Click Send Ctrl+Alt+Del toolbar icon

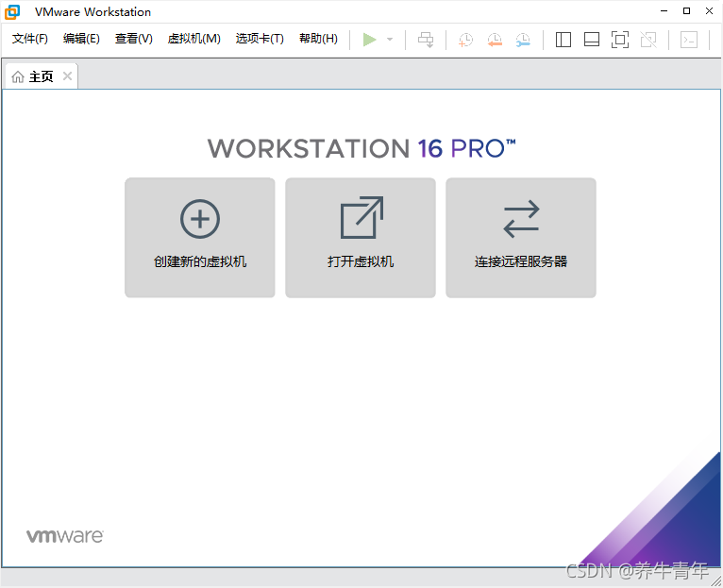coord(426,40)
